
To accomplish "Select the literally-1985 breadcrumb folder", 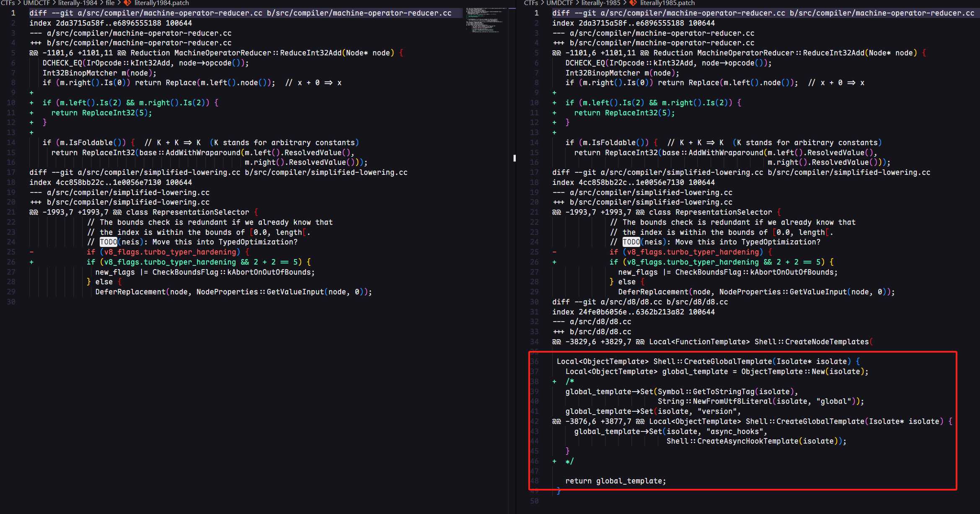I will 601,3.
